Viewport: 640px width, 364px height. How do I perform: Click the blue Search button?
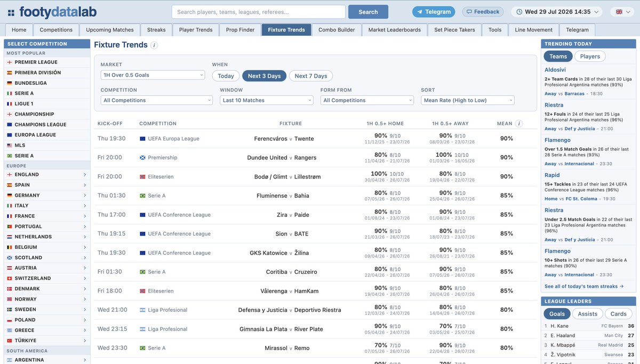click(368, 12)
